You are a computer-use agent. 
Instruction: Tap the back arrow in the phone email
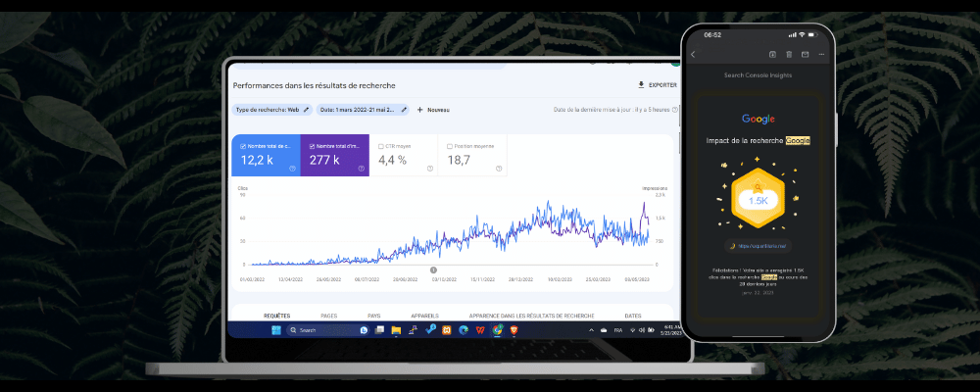pyautogui.click(x=693, y=54)
